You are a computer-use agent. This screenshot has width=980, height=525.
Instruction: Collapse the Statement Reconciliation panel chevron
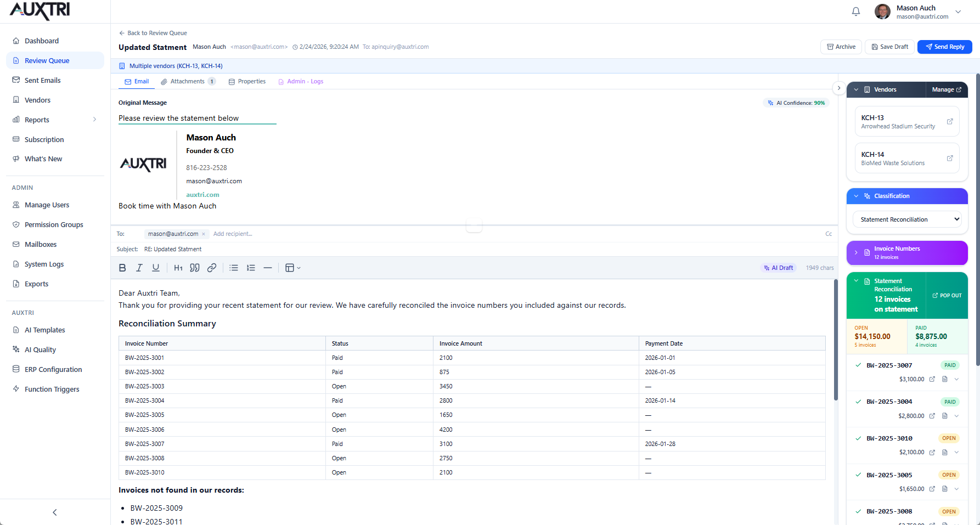[x=856, y=281]
